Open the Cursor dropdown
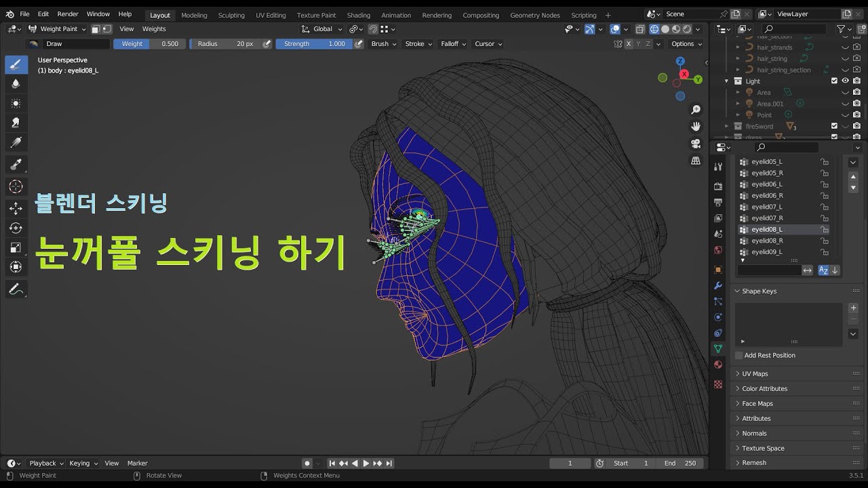868x488 pixels. [488, 44]
